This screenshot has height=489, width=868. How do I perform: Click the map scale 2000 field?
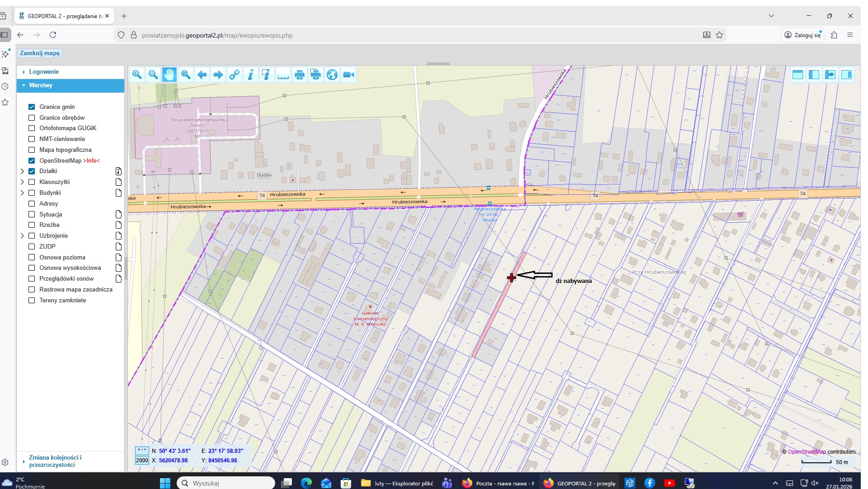pos(142,461)
